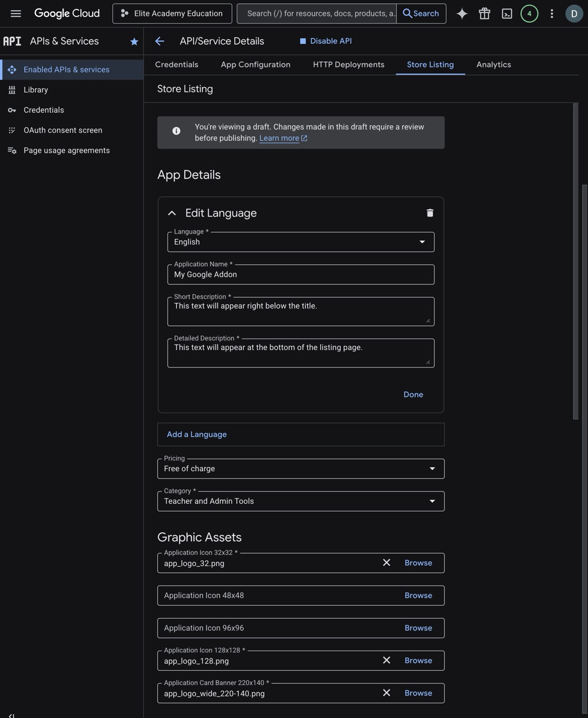Click the Gemini AI sparkle icon
This screenshot has width=588, height=718.
pyautogui.click(x=462, y=13)
